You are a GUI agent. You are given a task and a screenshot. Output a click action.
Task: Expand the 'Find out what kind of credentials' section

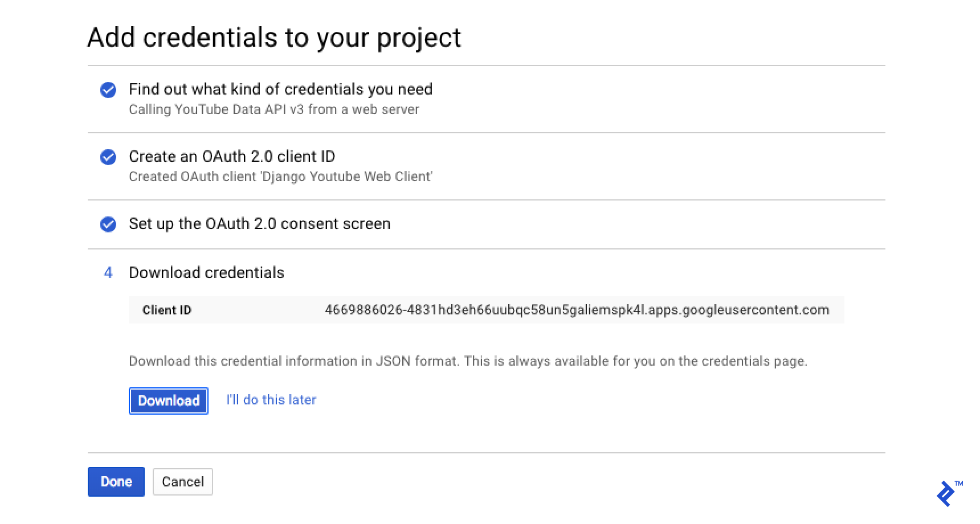tap(281, 89)
